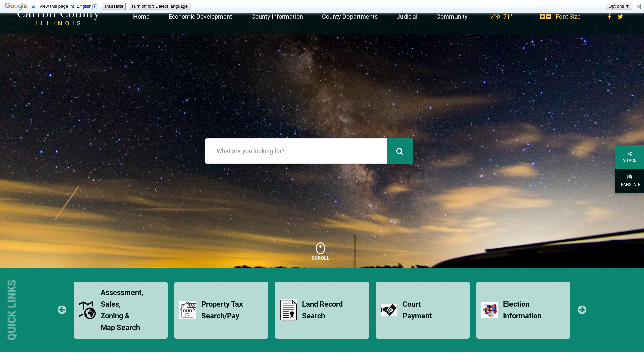Screen dimensions: 644x362
Task: Click the Translate button
Action: [114, 6]
